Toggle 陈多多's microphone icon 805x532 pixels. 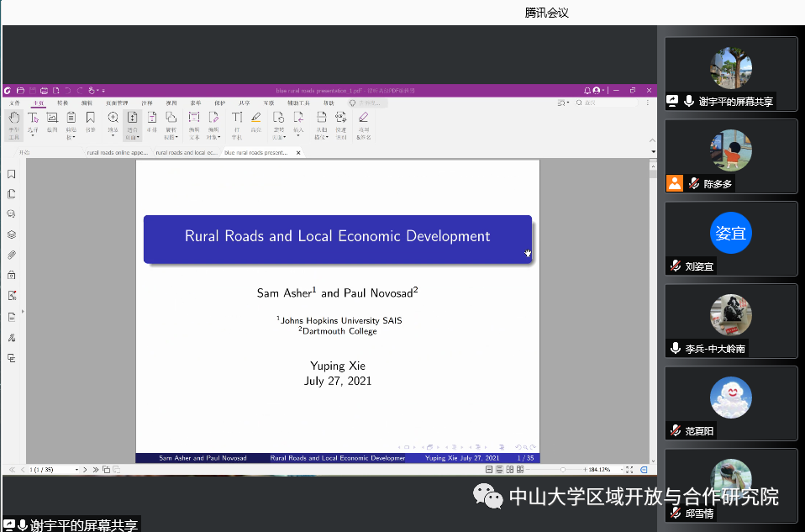[x=694, y=183]
